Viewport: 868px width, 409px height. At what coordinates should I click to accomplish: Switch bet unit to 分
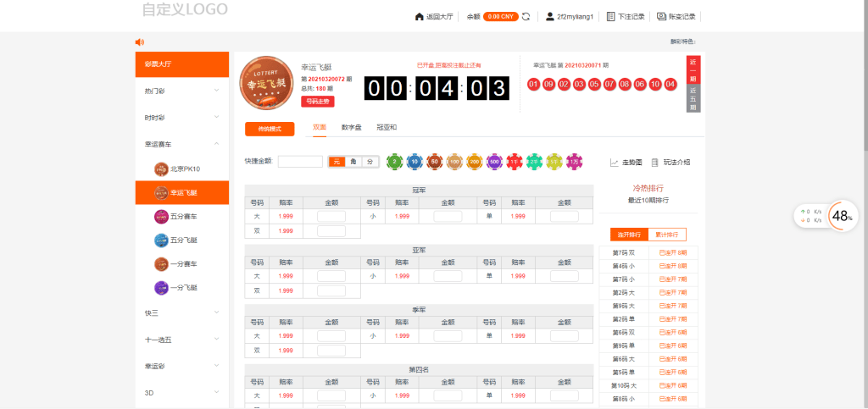tap(370, 162)
